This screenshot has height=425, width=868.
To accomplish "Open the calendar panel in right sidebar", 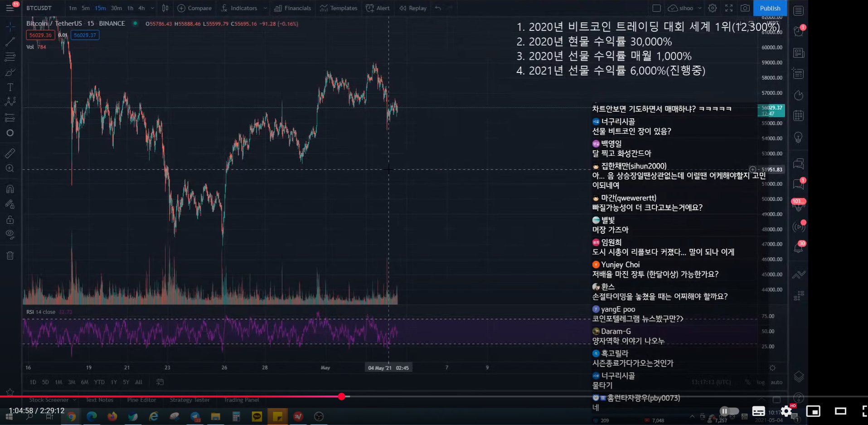I will click(799, 116).
